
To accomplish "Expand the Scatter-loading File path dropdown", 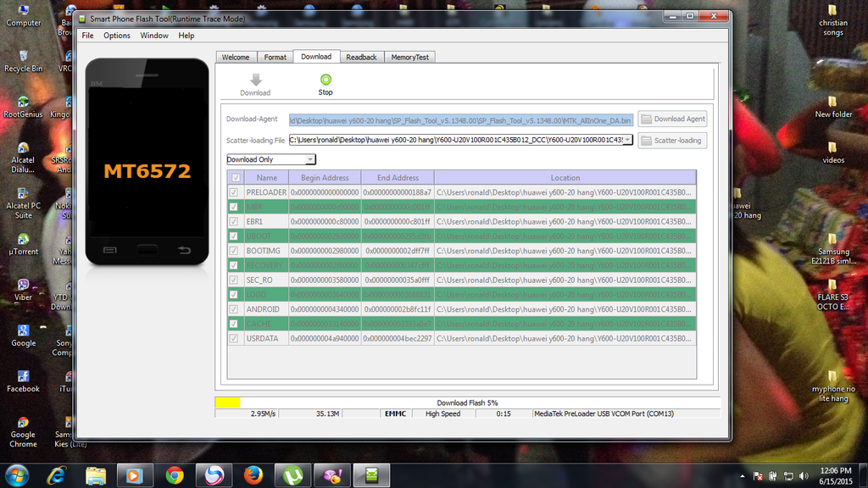I will (627, 140).
